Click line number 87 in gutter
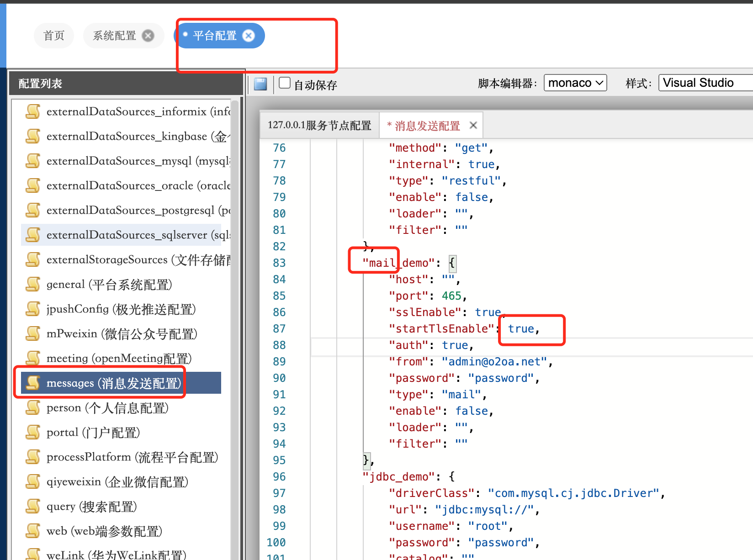 (x=279, y=328)
